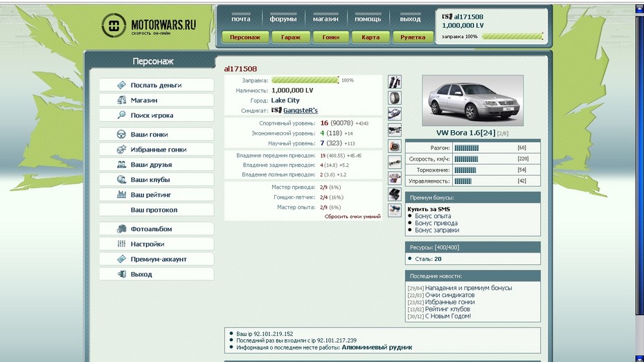The height and width of the screenshot is (362, 644).
Task: Click the icon beside Ваши клубы
Action: pos(121,180)
